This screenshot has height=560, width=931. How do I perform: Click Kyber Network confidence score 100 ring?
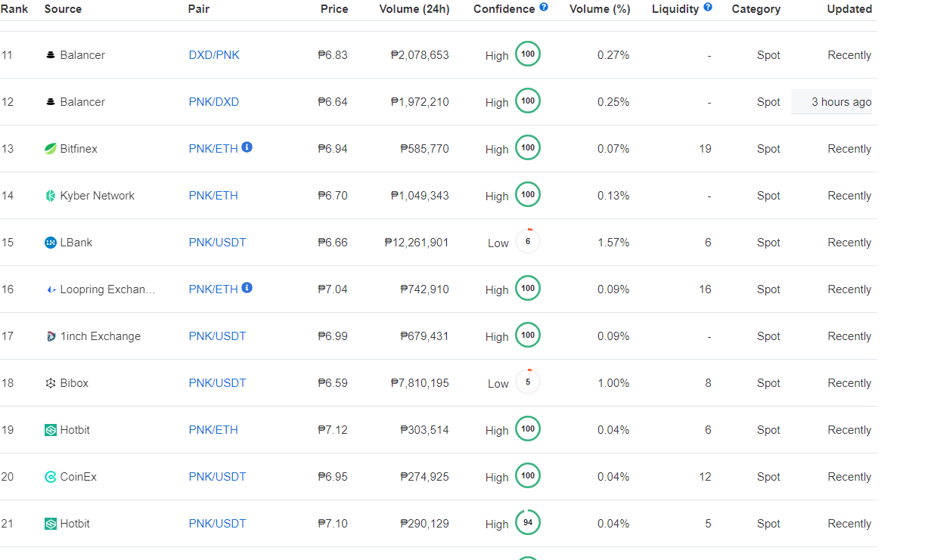point(528,195)
